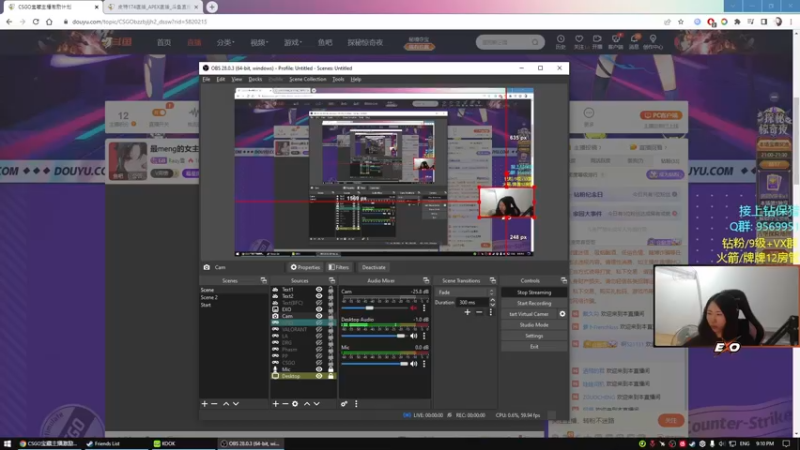Screen dimensions: 800x450
Task: Pop out the Scenes dock
Action: click(x=264, y=281)
